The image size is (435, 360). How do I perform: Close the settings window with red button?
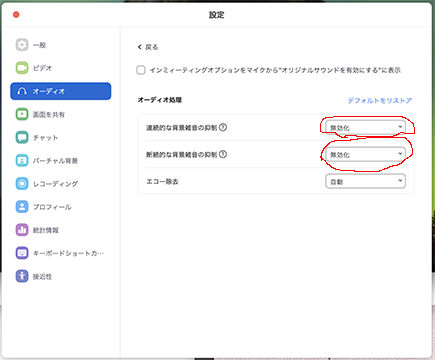point(16,15)
